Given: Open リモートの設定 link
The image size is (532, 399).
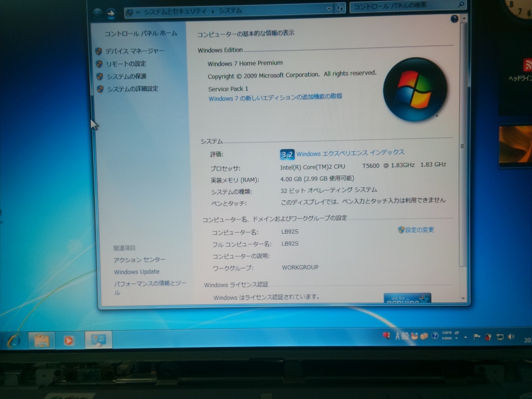Looking at the screenshot, I should [126, 64].
